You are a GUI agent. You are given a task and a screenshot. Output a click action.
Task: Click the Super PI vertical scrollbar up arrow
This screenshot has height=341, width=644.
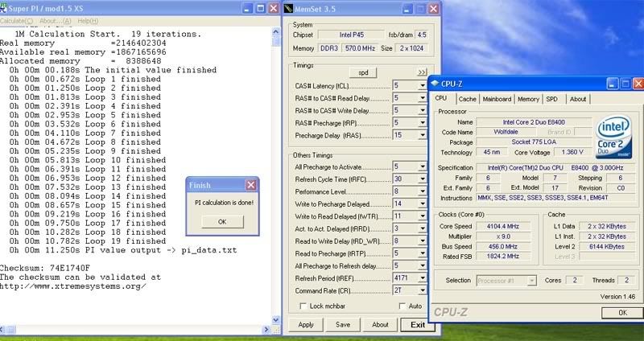(x=276, y=31)
